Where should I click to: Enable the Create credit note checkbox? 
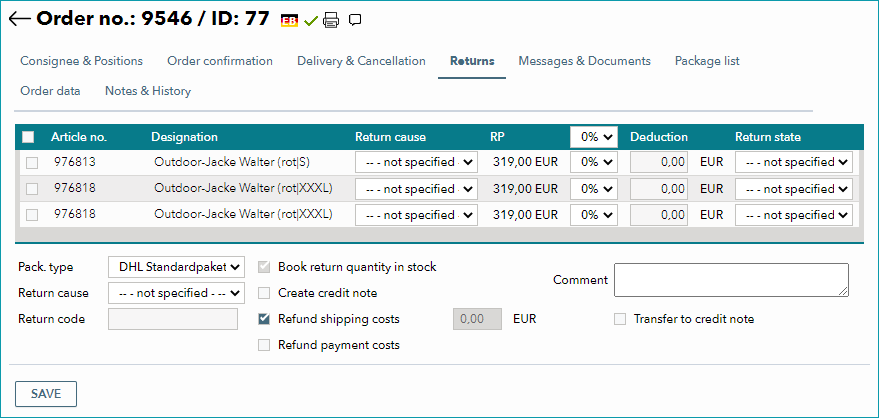coord(264,292)
